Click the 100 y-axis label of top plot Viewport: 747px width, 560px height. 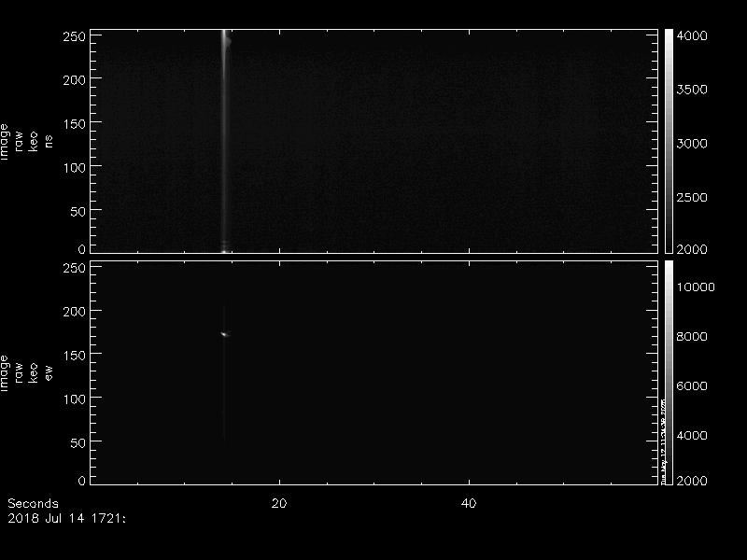coord(74,168)
